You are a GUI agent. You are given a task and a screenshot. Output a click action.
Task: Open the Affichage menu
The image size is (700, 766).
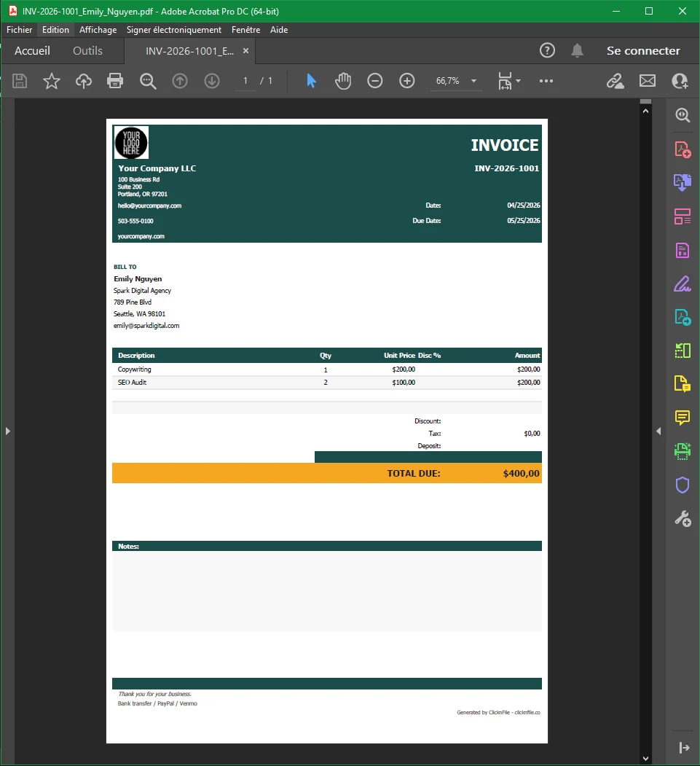(x=98, y=30)
